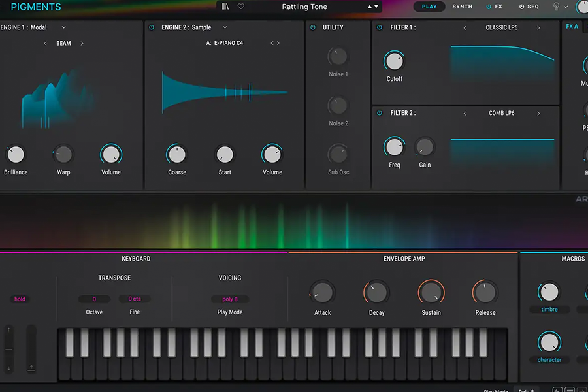The height and width of the screenshot is (392, 588).
Task: Click the character macro label
Action: click(x=549, y=360)
